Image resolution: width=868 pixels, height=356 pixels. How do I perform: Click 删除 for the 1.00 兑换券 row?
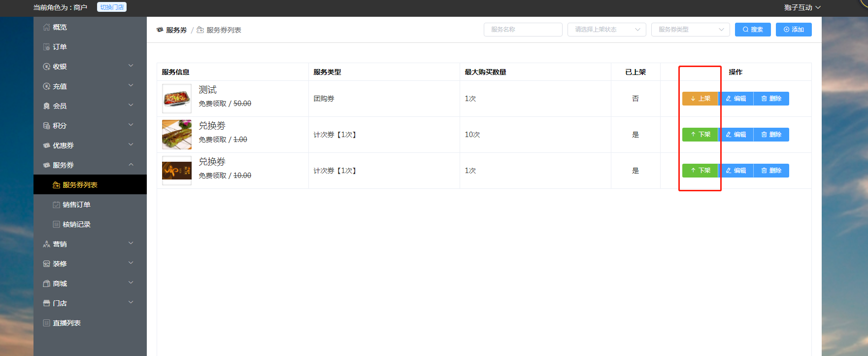(x=771, y=135)
